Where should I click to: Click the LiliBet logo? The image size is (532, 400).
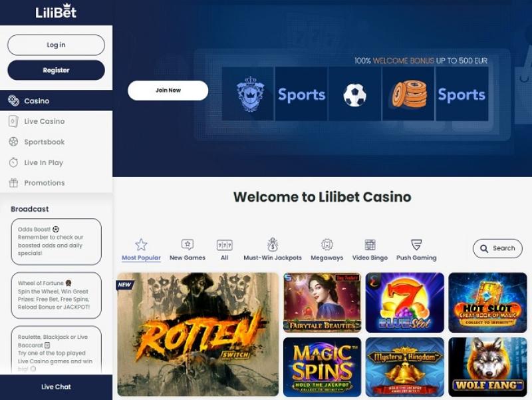pyautogui.click(x=56, y=11)
